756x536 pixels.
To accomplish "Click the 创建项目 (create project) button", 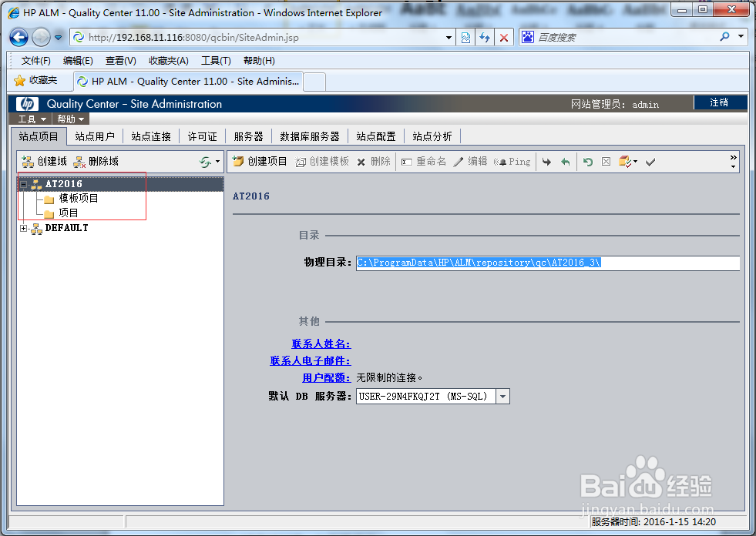I will pyautogui.click(x=260, y=162).
